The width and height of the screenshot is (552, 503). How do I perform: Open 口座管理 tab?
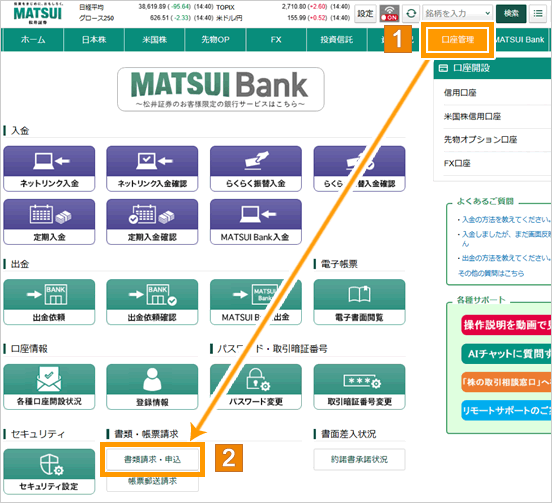coord(458,40)
